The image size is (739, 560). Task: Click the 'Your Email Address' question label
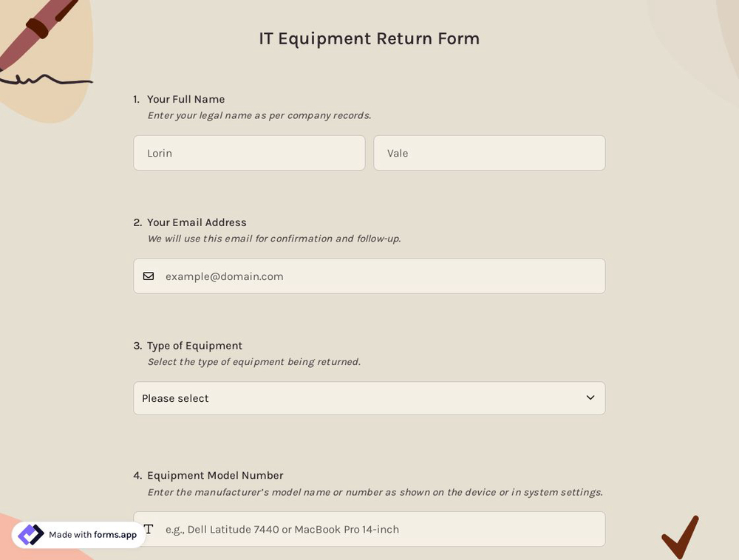click(197, 222)
